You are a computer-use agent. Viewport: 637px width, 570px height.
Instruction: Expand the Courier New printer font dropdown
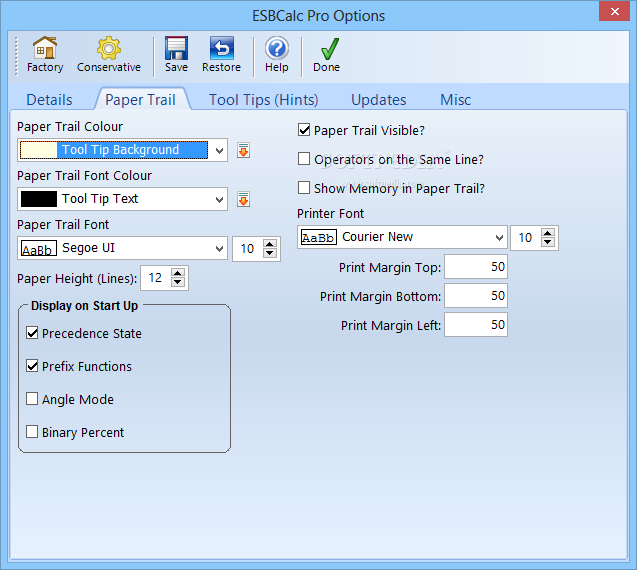pyautogui.click(x=499, y=237)
